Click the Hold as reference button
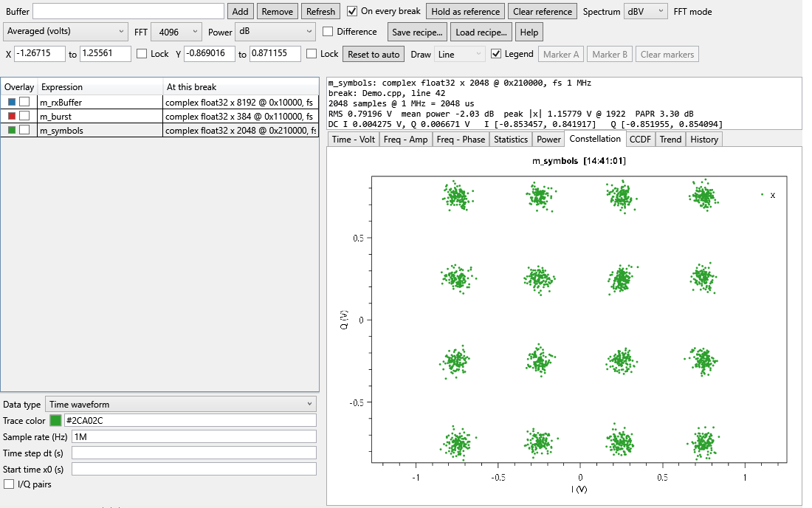Image resolution: width=812 pixels, height=508 pixels. pos(466,11)
